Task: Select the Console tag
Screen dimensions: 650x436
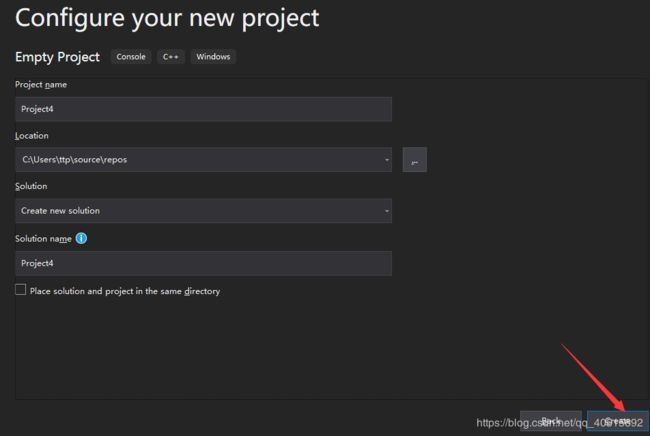Action: pos(131,57)
